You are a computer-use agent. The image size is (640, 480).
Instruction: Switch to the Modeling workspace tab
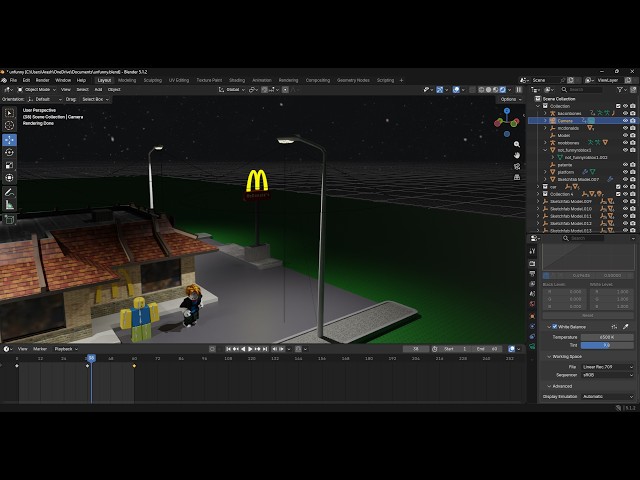(127, 80)
